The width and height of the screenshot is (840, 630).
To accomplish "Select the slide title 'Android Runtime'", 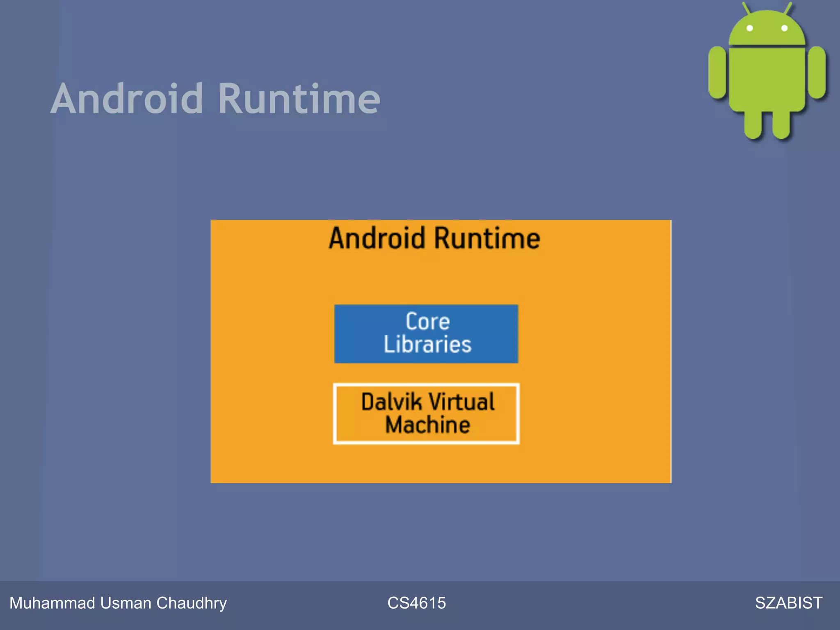I will point(216,98).
